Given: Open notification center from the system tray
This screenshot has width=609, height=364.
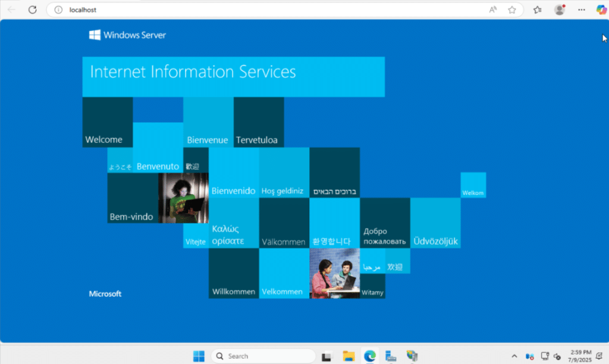Looking at the screenshot, I should pos(599,355).
